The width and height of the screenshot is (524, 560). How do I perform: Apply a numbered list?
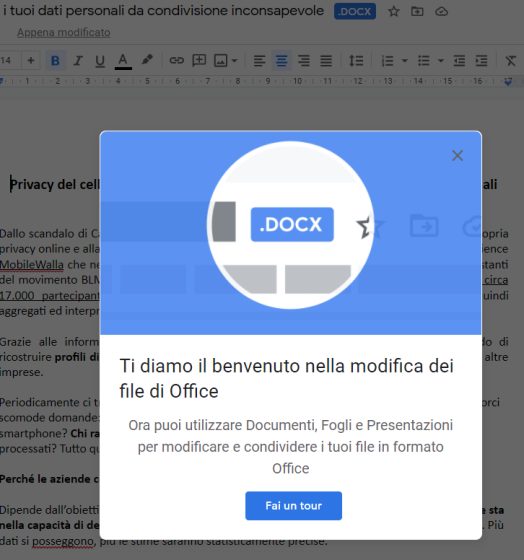387,60
